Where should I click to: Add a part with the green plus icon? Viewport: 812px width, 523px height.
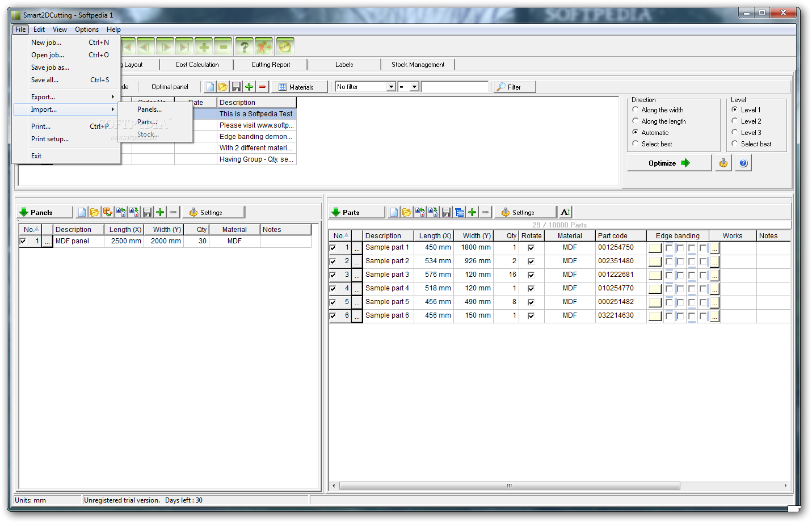pos(472,212)
